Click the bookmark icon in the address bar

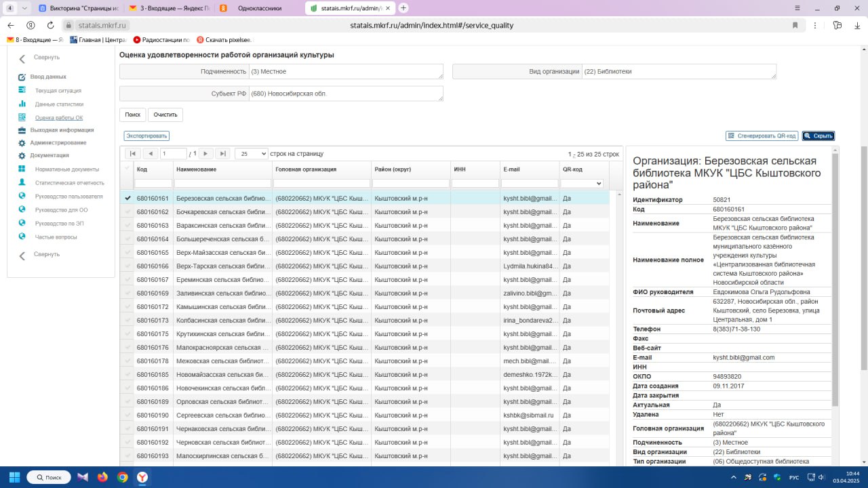tap(795, 25)
